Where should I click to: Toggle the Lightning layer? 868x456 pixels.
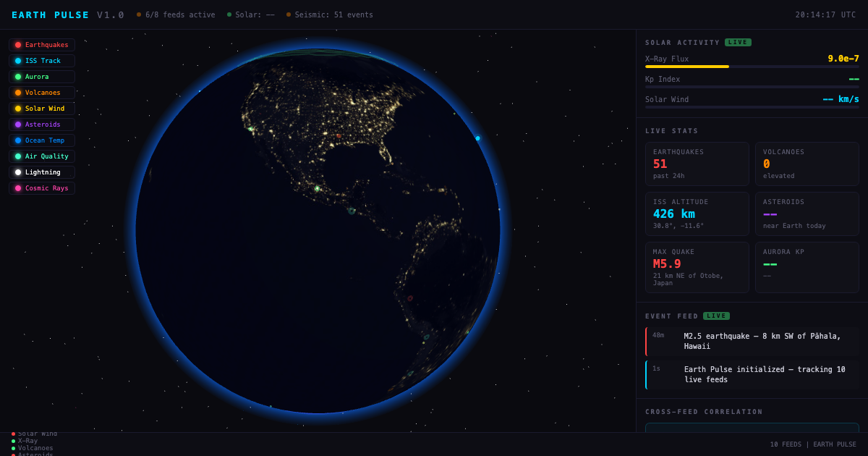(42, 172)
